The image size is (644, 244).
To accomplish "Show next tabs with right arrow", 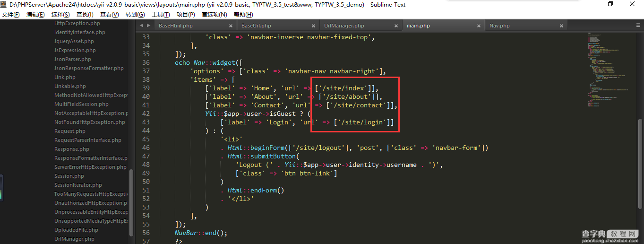I will 149,26.
